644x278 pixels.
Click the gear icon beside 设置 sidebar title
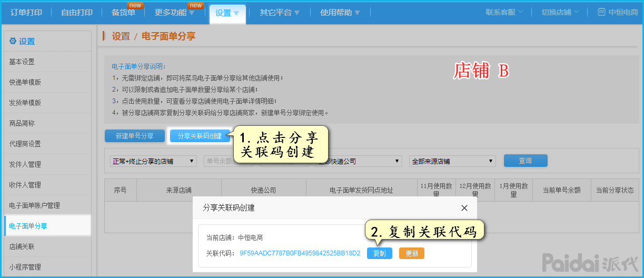click(13, 41)
